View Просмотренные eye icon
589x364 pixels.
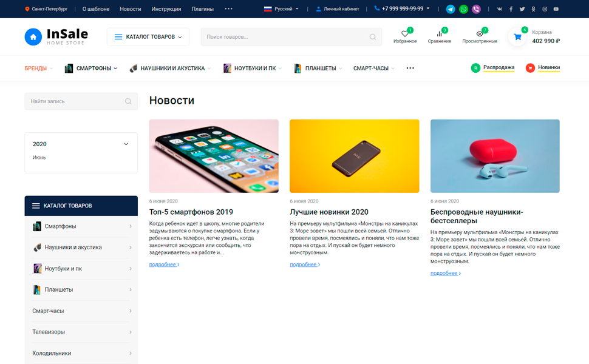tap(479, 34)
